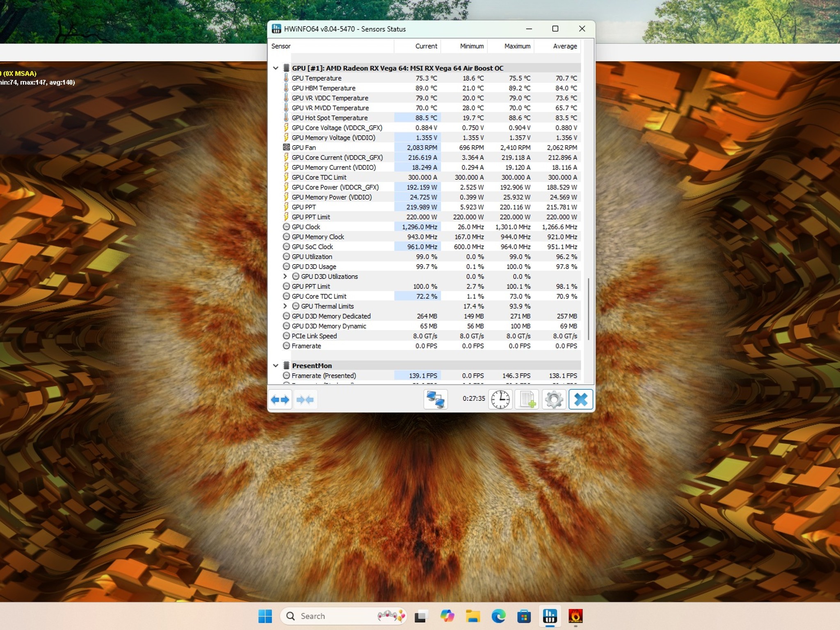Click the Current column header
This screenshot has height=630, width=840.
[418, 46]
